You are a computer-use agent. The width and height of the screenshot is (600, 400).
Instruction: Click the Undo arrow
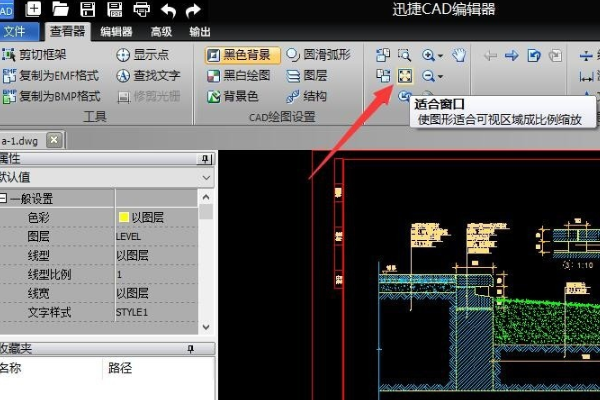[x=168, y=10]
